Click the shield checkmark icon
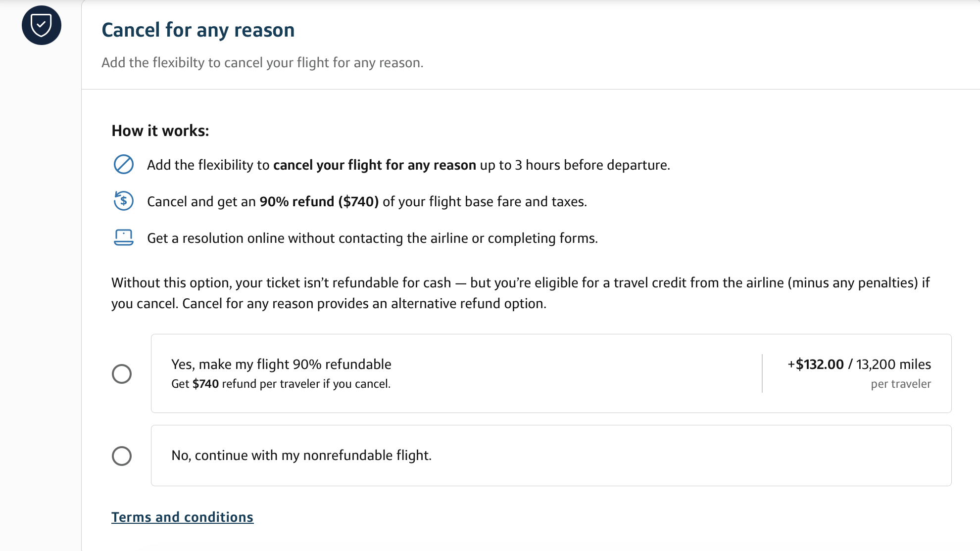The height and width of the screenshot is (551, 980). click(41, 25)
